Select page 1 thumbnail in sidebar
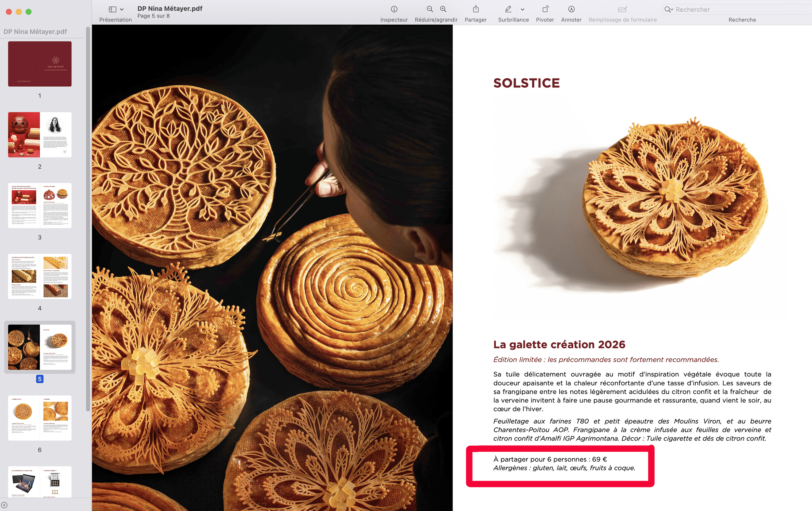812x511 pixels. tap(40, 64)
